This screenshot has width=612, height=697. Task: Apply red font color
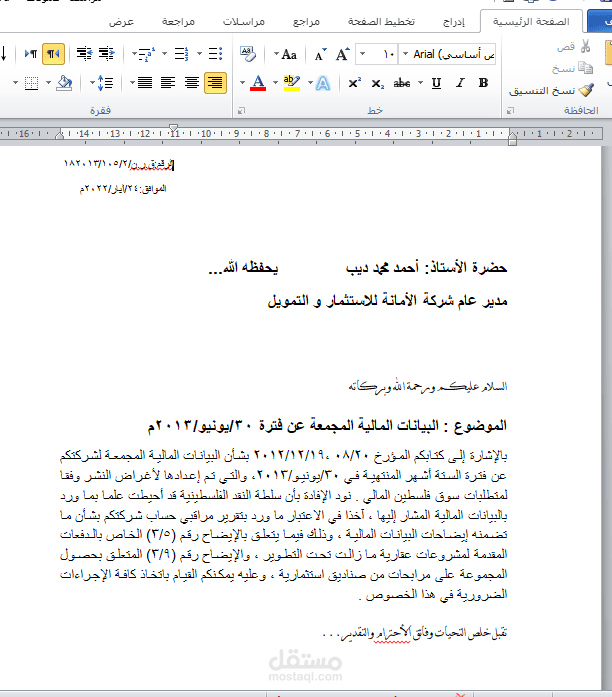[x=258, y=83]
